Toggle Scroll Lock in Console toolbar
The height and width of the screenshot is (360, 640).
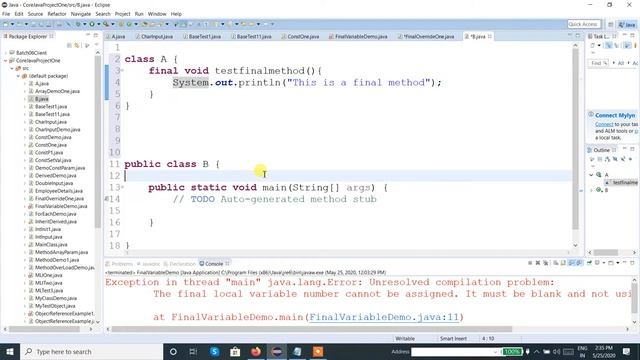pos(564,263)
